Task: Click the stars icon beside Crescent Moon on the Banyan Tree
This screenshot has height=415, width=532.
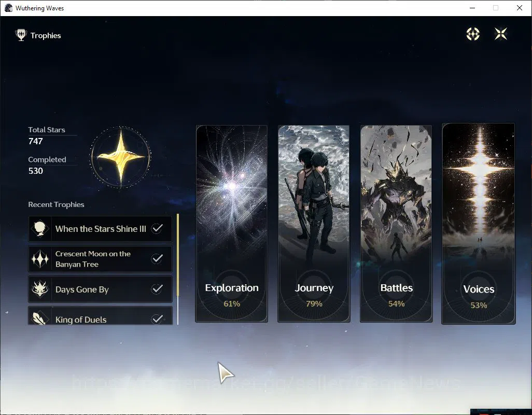Action: tap(40, 259)
